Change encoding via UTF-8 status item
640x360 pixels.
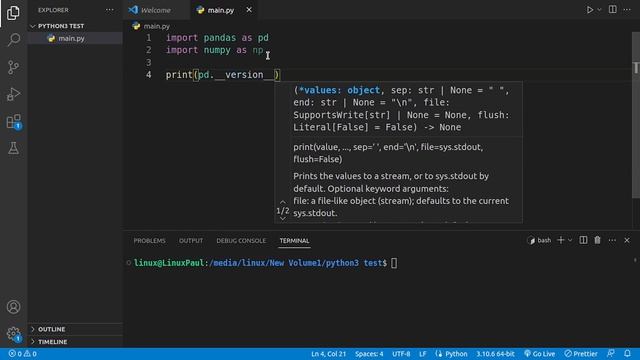tap(401, 354)
